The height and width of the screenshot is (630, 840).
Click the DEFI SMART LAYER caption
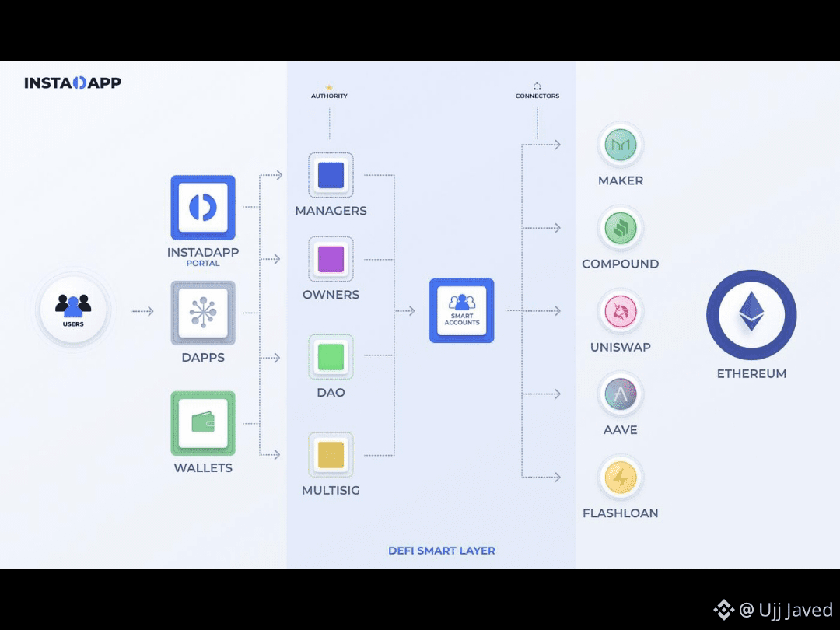pos(442,551)
